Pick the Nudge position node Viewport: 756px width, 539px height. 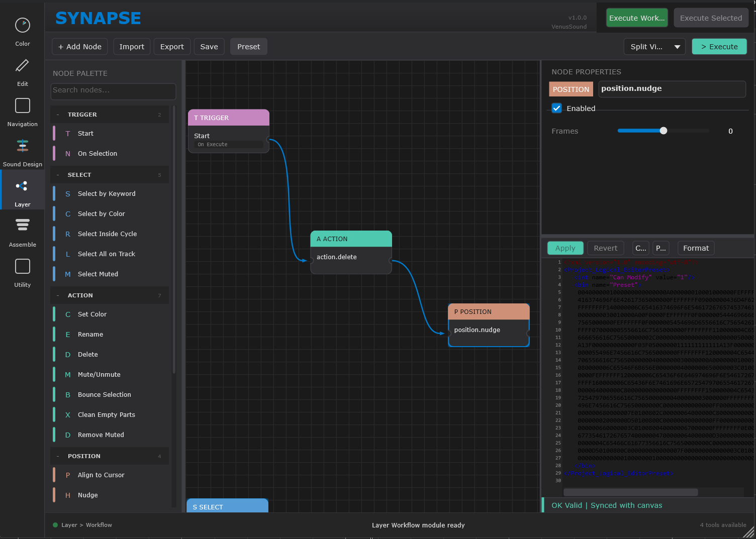[x=111, y=495]
